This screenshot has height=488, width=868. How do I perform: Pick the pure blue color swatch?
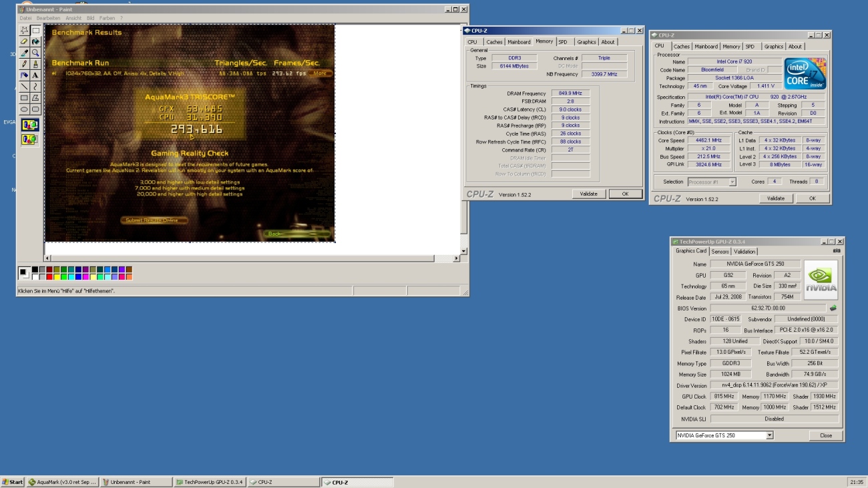[79, 276]
